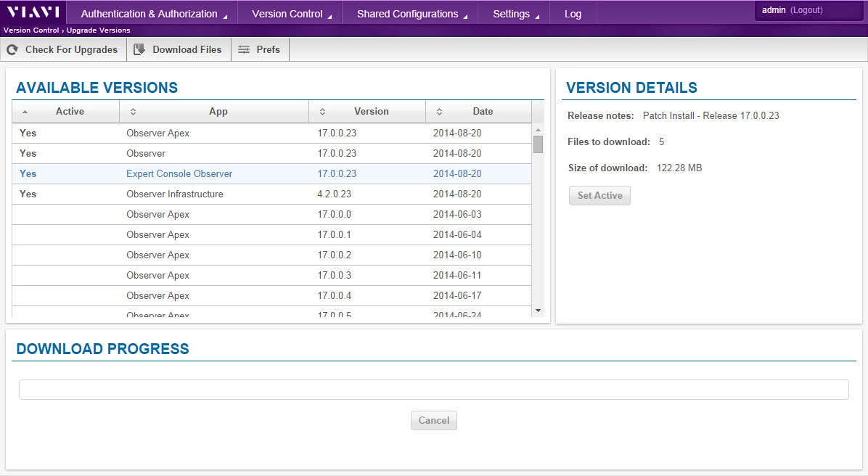Viewport: 868px width, 476px height.
Task: Select Observer Apex version 17.0.0.1
Action: click(x=272, y=235)
